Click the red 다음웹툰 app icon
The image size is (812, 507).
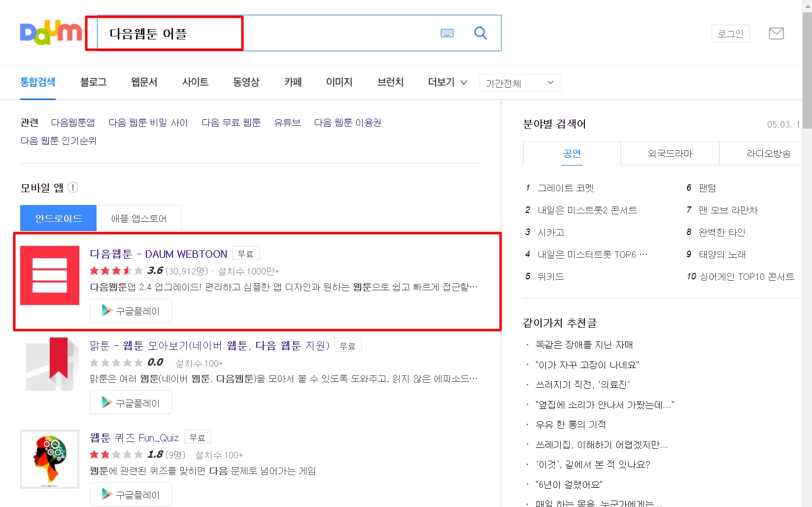(x=50, y=275)
